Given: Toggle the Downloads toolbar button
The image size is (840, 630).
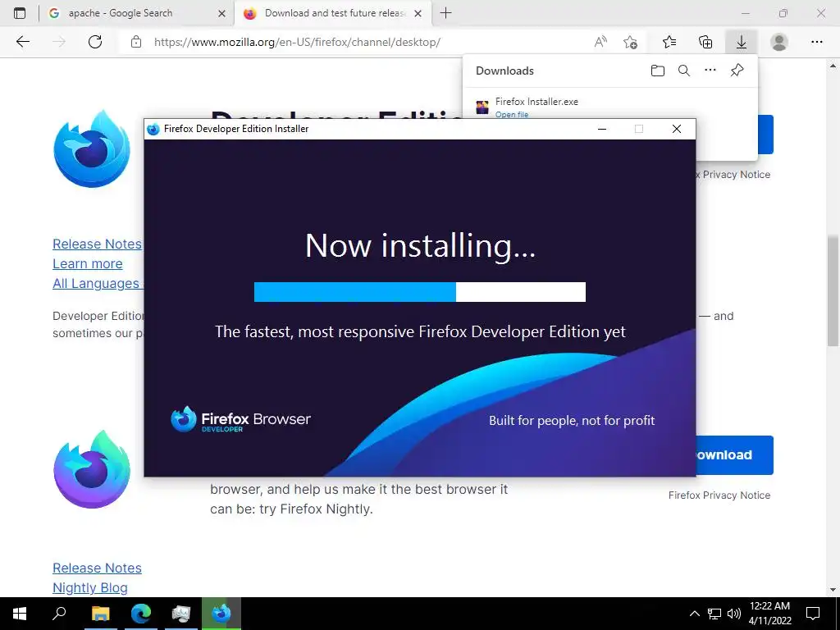Looking at the screenshot, I should (x=742, y=42).
